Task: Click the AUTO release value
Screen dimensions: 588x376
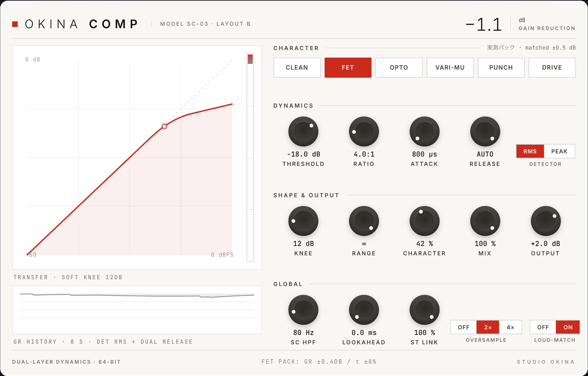Action: [485, 154]
